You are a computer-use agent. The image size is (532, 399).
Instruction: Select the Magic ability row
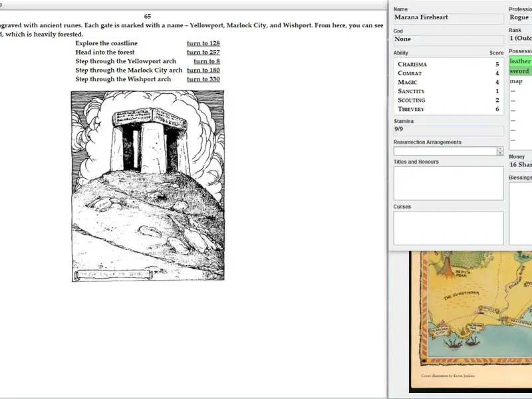448,82
